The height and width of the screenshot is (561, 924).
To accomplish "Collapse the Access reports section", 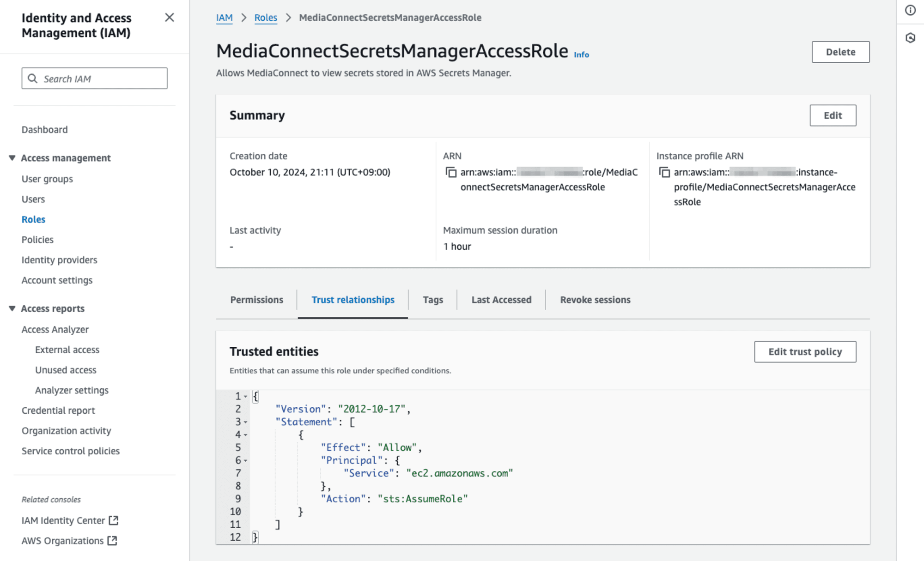I will pyautogui.click(x=12, y=308).
